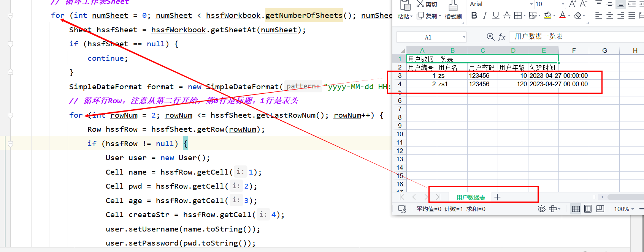Toggle italic formatting
The height and width of the screenshot is (252, 644).
[485, 16]
